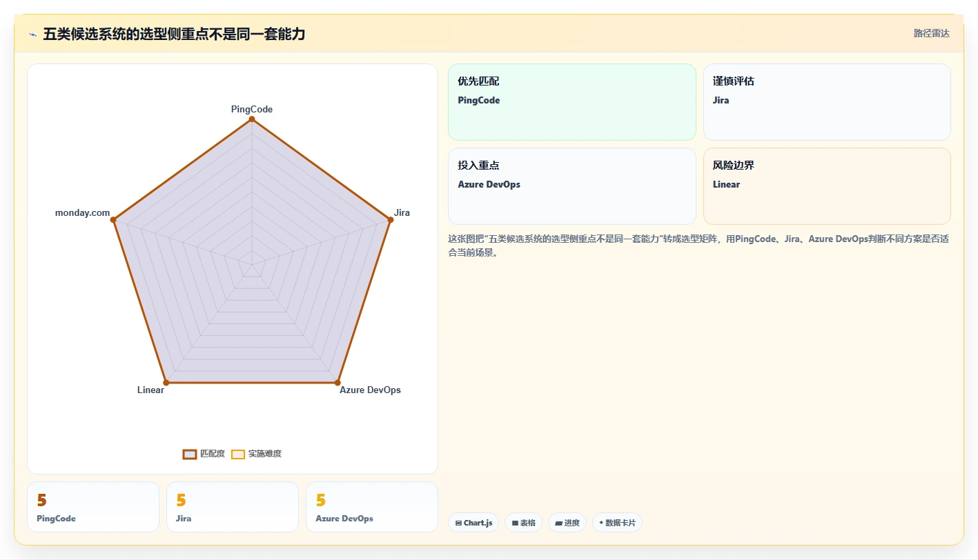Click the Linear radar axis label
The image size is (978, 560).
click(x=150, y=390)
